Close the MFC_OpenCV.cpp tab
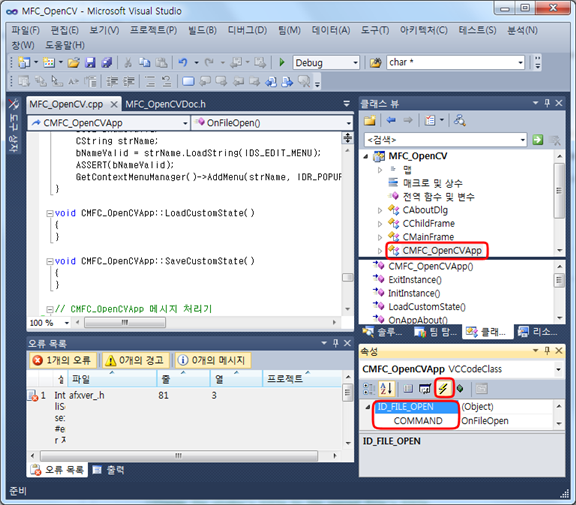This screenshot has width=576, height=505. coord(114,105)
